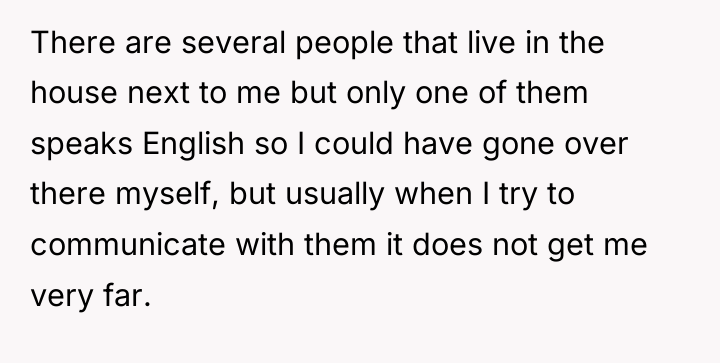Click the word "myself," on the fourth line
This screenshot has width=720, height=363.
click(x=167, y=195)
